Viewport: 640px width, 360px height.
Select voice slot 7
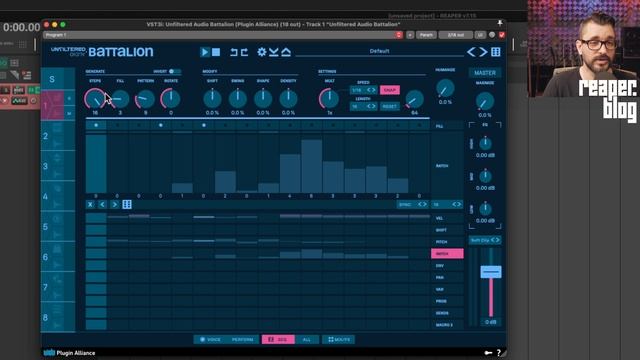(x=58, y=287)
